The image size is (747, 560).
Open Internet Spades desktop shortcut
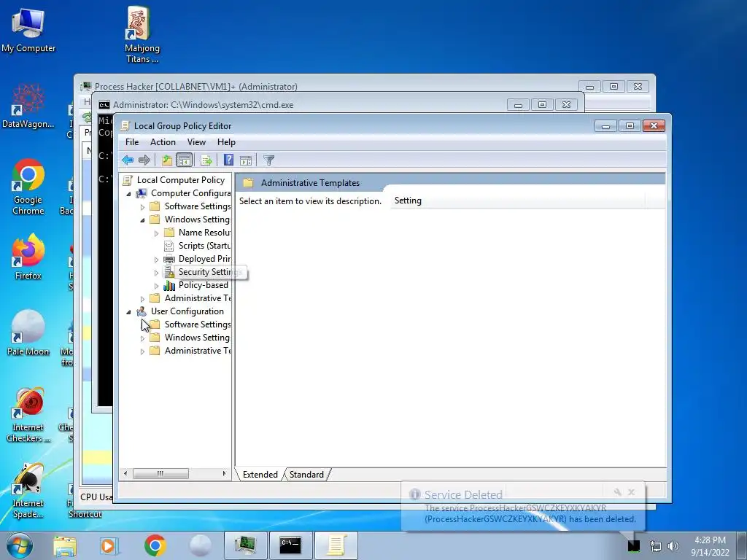[28, 491]
